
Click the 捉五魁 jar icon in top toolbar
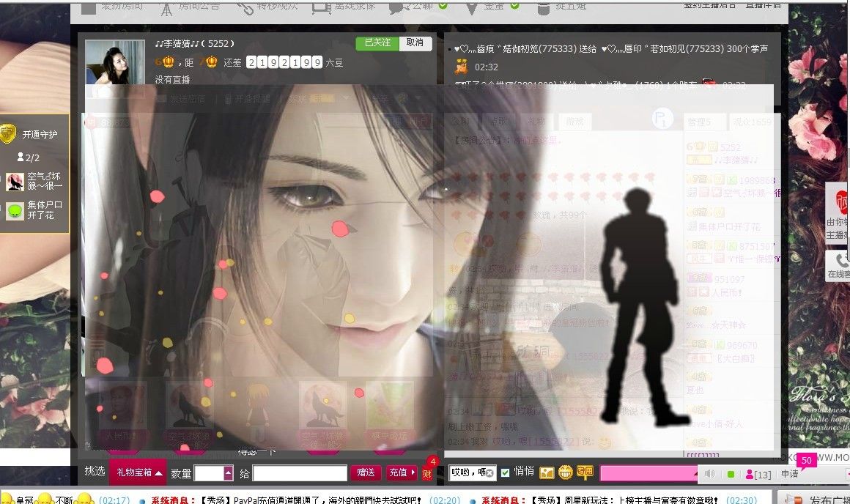click(x=543, y=8)
